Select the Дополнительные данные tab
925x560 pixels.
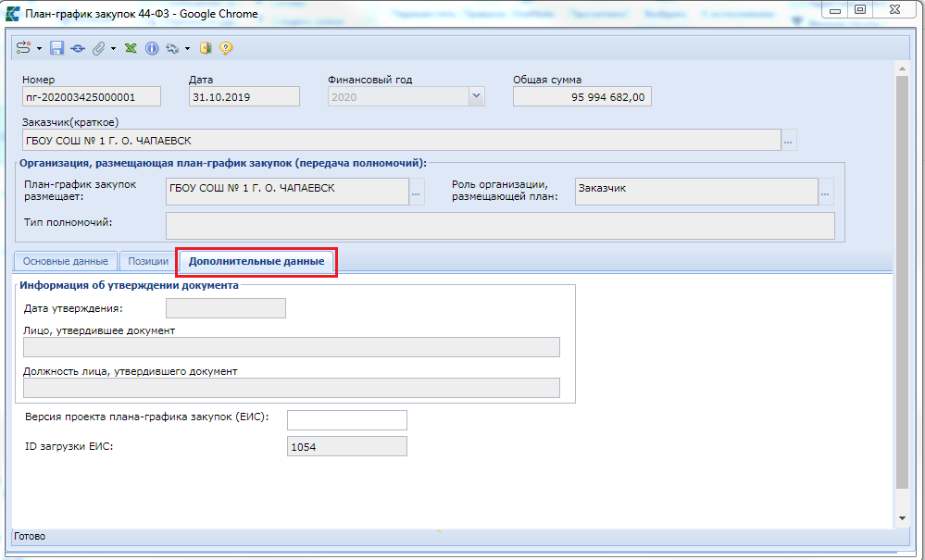pos(256,262)
